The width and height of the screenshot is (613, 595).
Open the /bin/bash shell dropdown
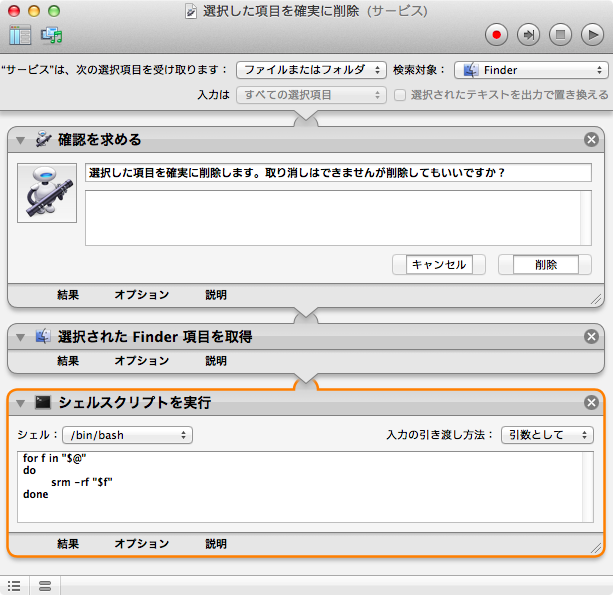point(127,435)
